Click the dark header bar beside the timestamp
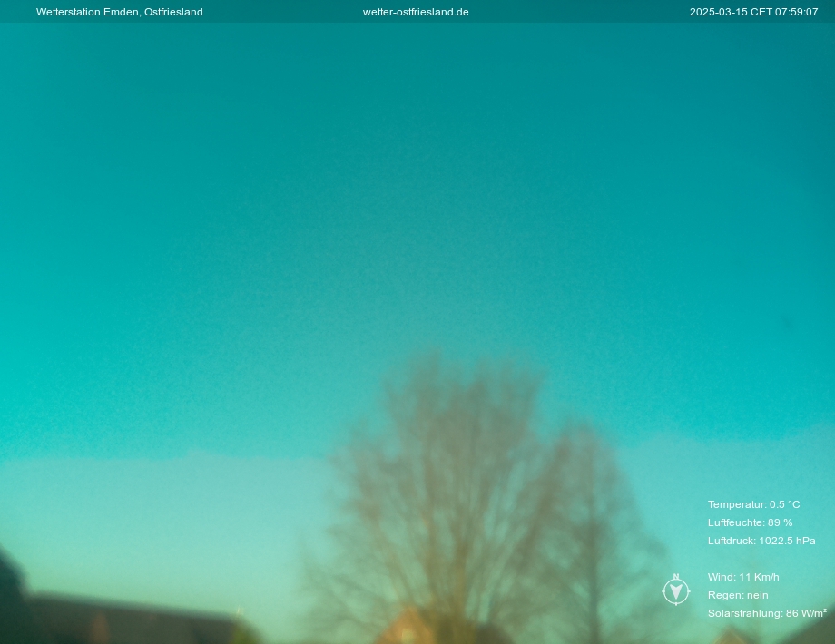 click(x=581, y=12)
